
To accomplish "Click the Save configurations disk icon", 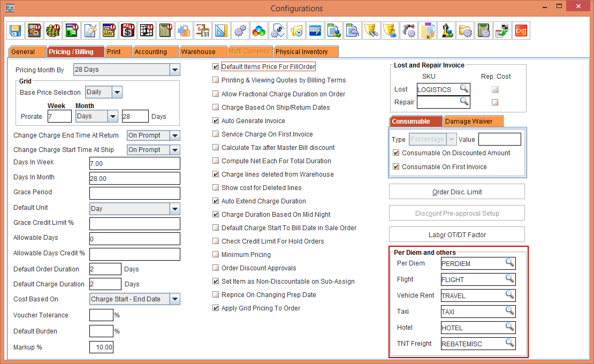I will click(x=14, y=31).
